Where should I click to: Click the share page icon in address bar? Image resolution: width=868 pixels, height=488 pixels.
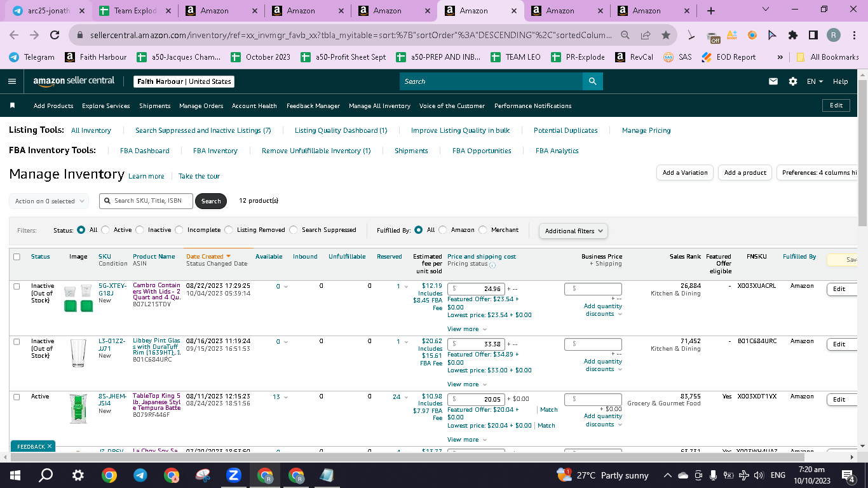646,36
